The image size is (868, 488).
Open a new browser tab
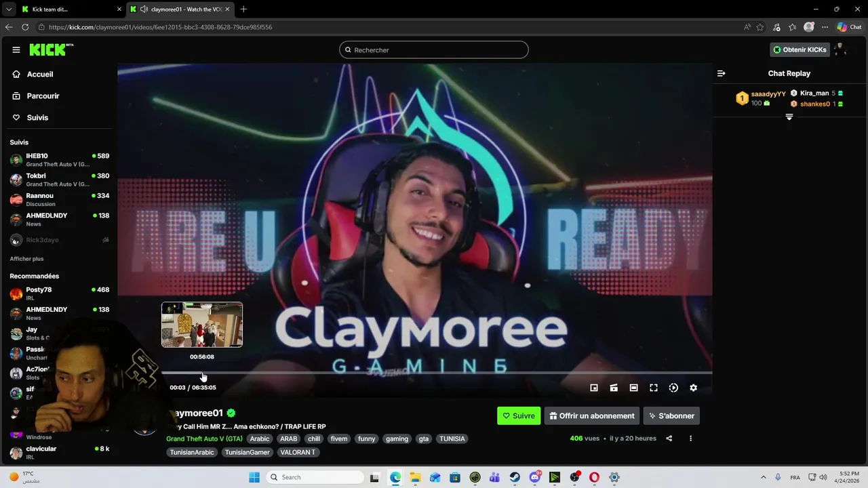[x=243, y=9]
